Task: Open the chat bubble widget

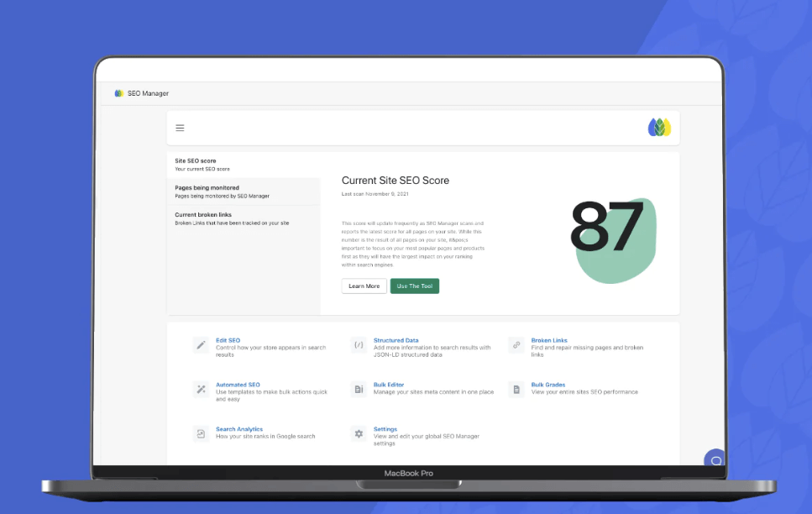Action: tap(715, 459)
